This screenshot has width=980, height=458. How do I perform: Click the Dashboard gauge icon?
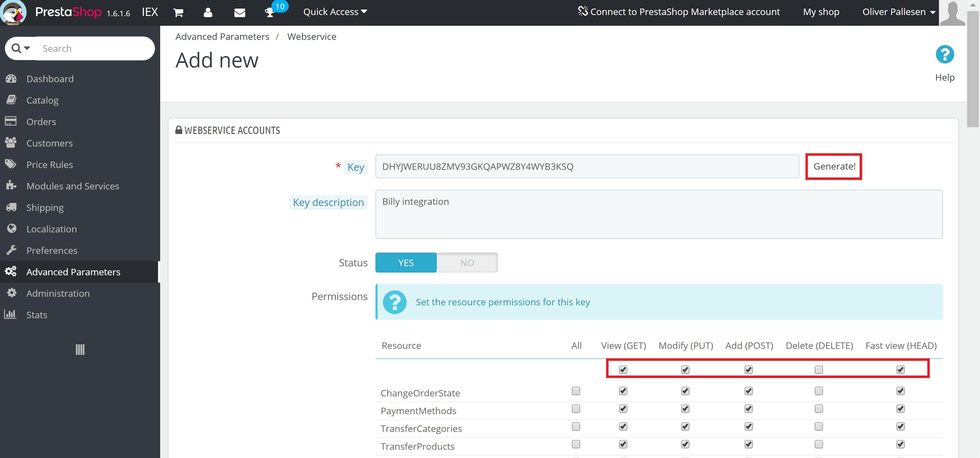click(11, 79)
